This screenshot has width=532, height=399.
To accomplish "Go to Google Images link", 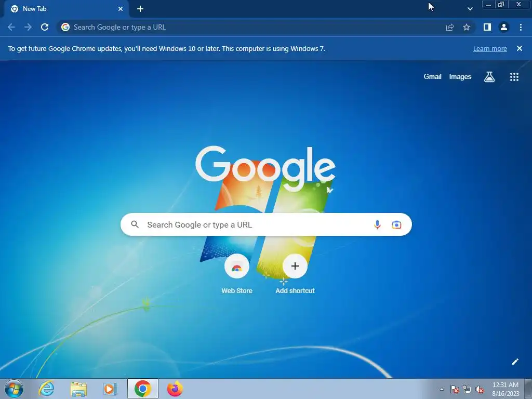I will pos(460,77).
